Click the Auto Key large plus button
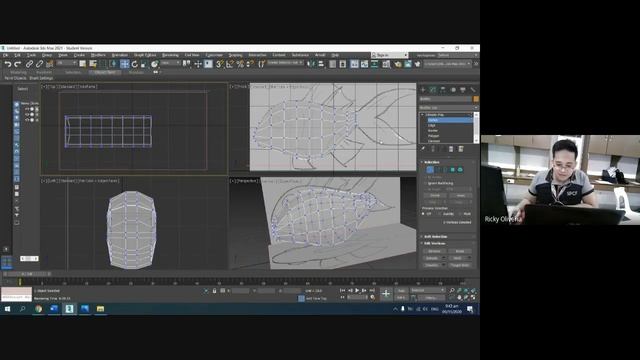This screenshot has height=360, width=640. tap(386, 294)
